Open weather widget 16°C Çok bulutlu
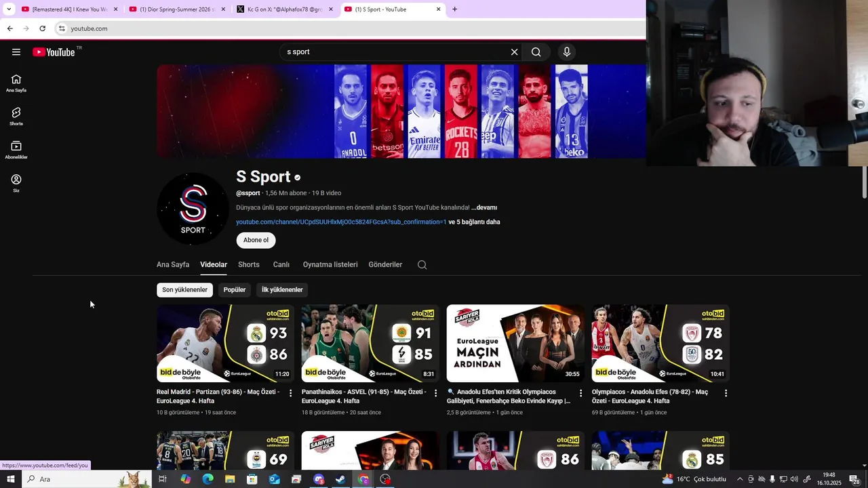The image size is (868, 488). pos(694,479)
